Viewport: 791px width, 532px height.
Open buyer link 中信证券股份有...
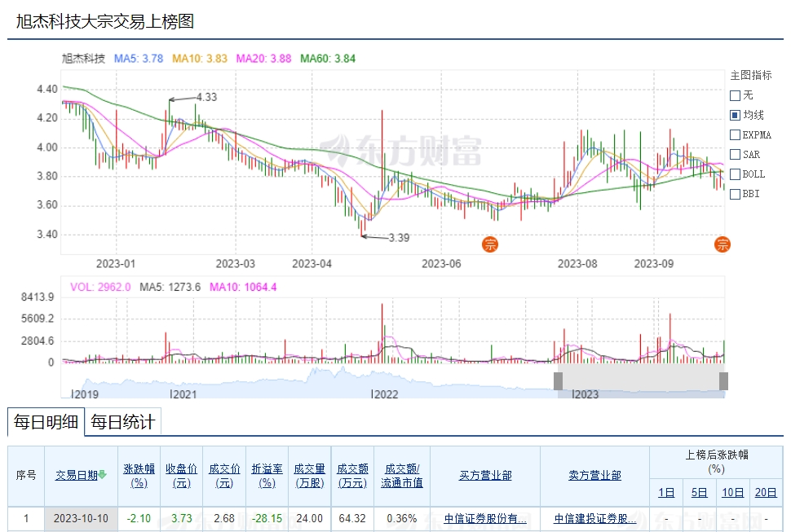[485, 518]
